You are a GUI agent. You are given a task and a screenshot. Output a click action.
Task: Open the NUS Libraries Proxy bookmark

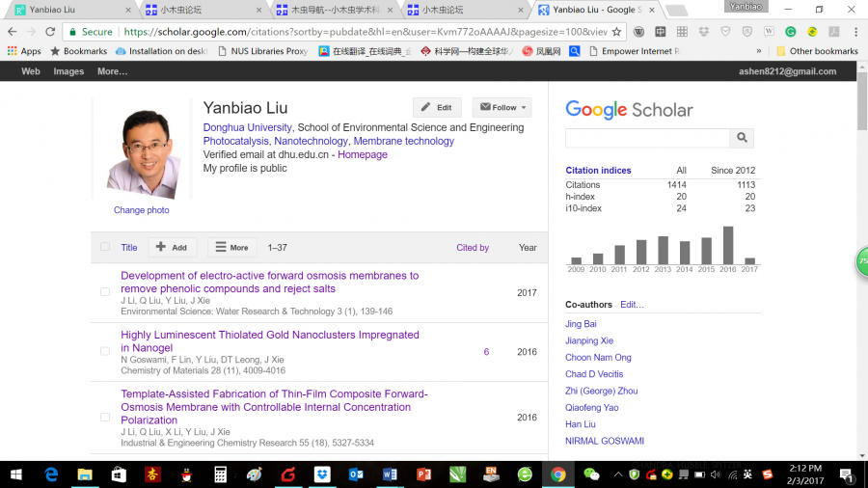point(262,51)
